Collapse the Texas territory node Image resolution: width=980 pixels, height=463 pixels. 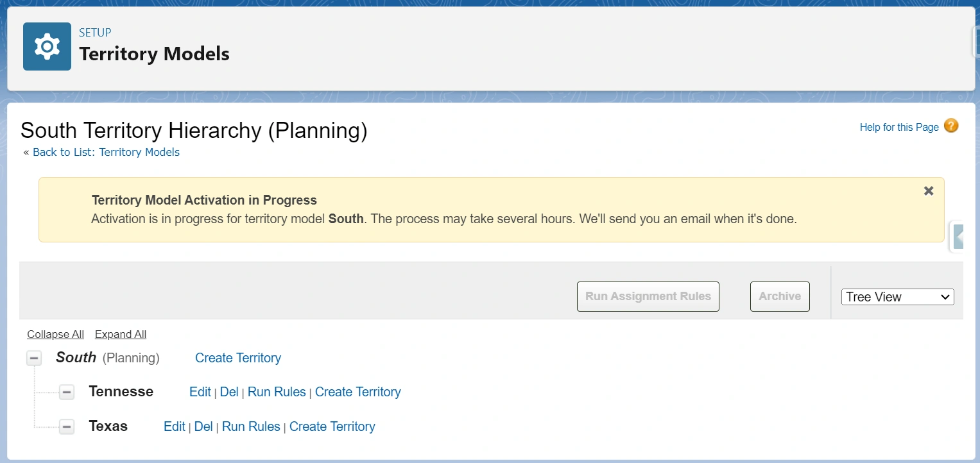(x=67, y=426)
